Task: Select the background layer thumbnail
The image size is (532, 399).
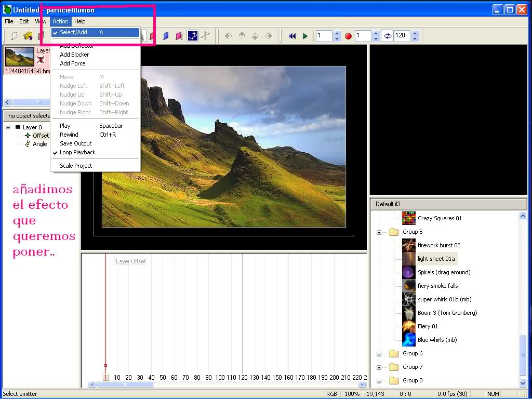Action: tap(20, 56)
